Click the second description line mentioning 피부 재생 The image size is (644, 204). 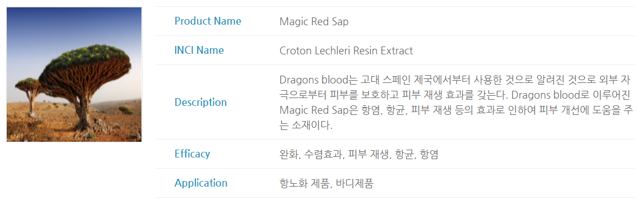(x=455, y=95)
